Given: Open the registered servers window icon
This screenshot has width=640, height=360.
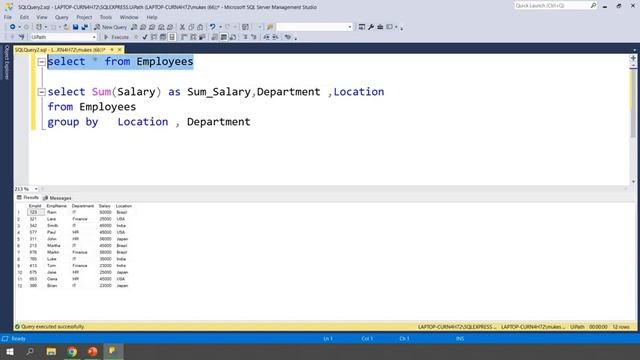Looking at the screenshot, I should [362, 27].
